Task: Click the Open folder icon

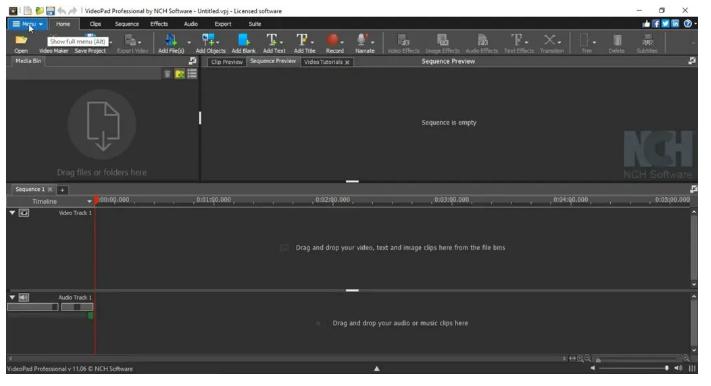Action: [x=21, y=40]
